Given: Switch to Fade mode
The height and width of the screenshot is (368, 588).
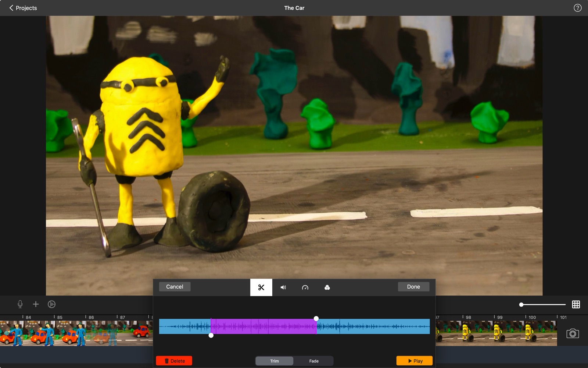Looking at the screenshot, I should click(314, 361).
